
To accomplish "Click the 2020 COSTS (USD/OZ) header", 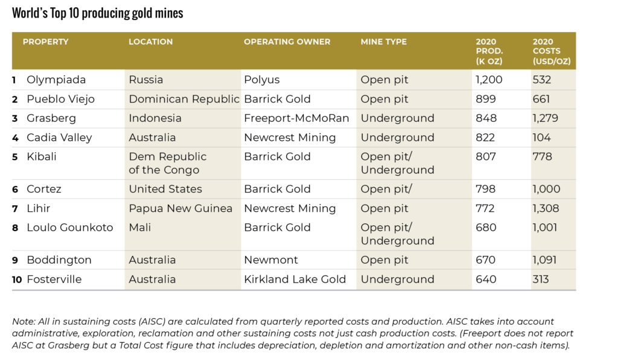I will tap(551, 51).
